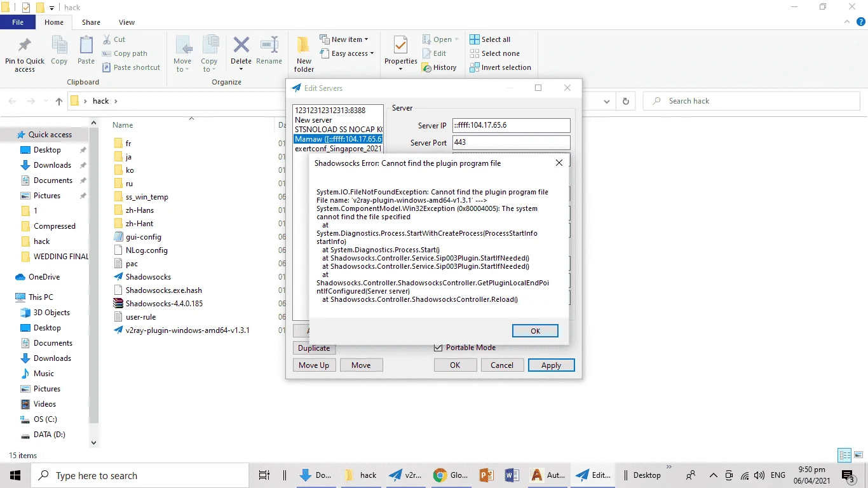Click the Edit ribbon item
Image resolution: width=868 pixels, height=488 pixels.
coord(433,53)
